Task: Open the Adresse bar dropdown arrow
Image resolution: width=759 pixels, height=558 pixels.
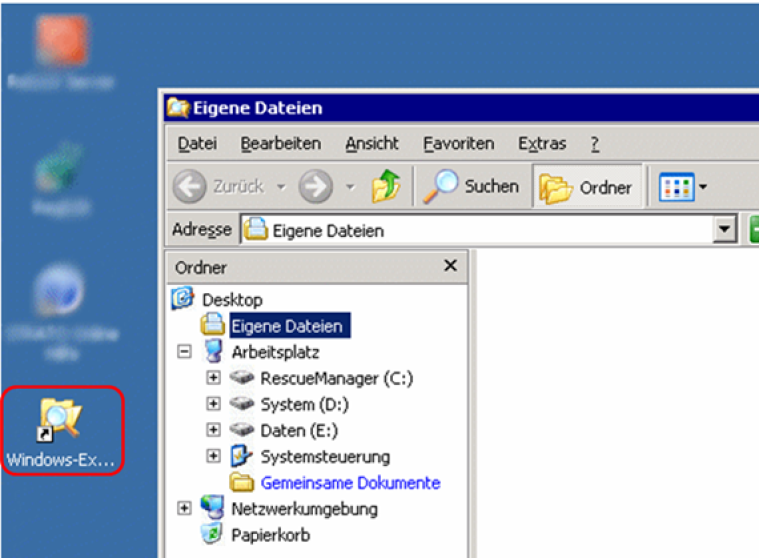Action: [726, 230]
